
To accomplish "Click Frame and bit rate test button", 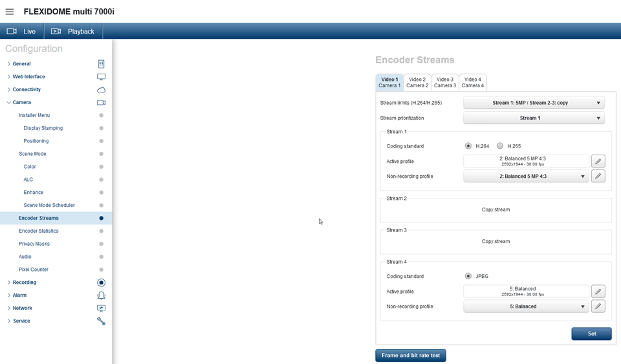I will (x=411, y=356).
